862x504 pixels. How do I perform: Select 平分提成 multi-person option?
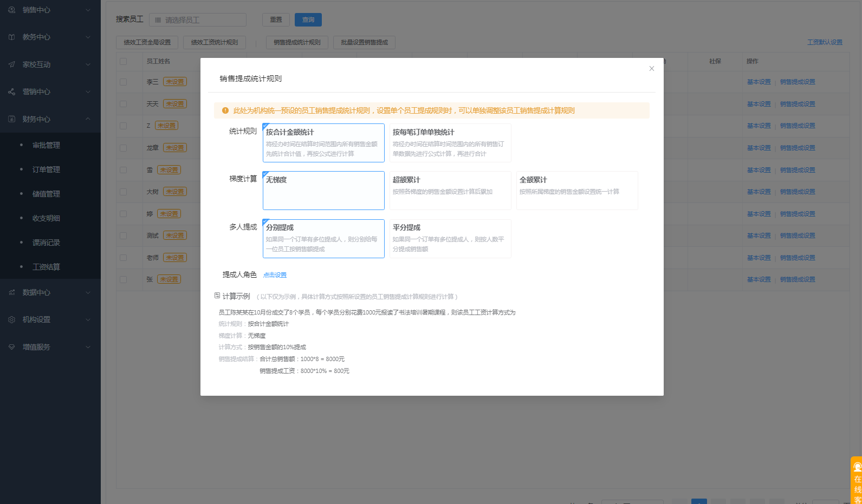pyautogui.click(x=450, y=239)
